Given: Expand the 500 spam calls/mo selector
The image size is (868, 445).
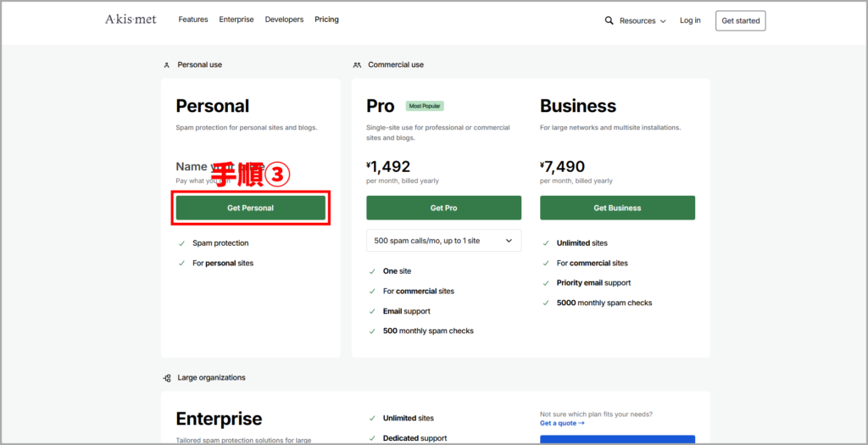Looking at the screenshot, I should (443, 241).
